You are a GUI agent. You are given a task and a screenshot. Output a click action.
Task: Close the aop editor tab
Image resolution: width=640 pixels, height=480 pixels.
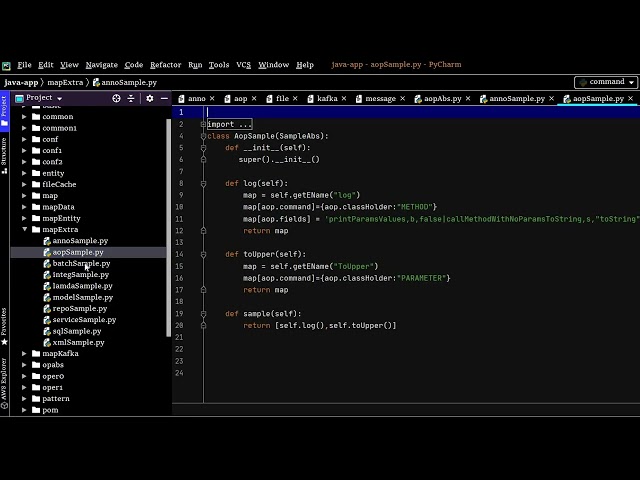click(x=254, y=98)
